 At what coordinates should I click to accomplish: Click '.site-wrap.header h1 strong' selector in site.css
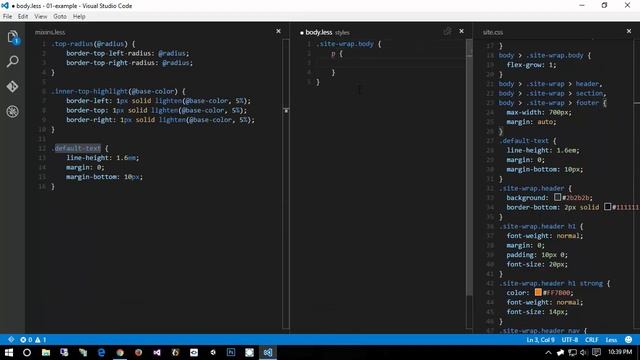[550, 283]
